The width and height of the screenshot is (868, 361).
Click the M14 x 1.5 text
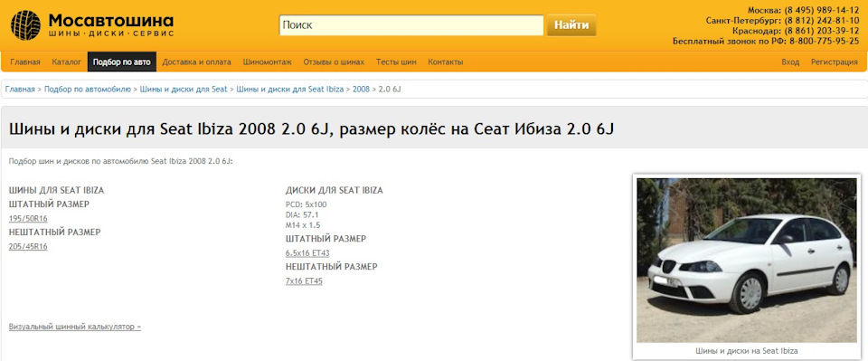click(x=303, y=225)
